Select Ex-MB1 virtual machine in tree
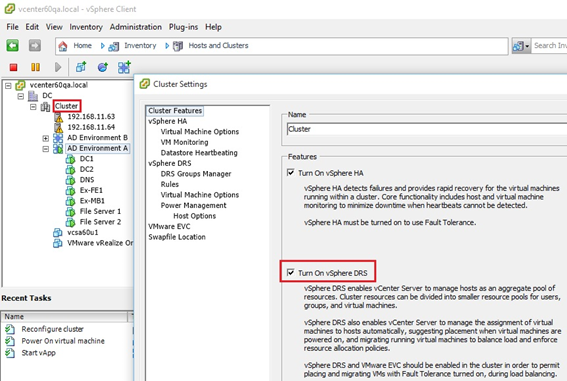 (x=92, y=201)
